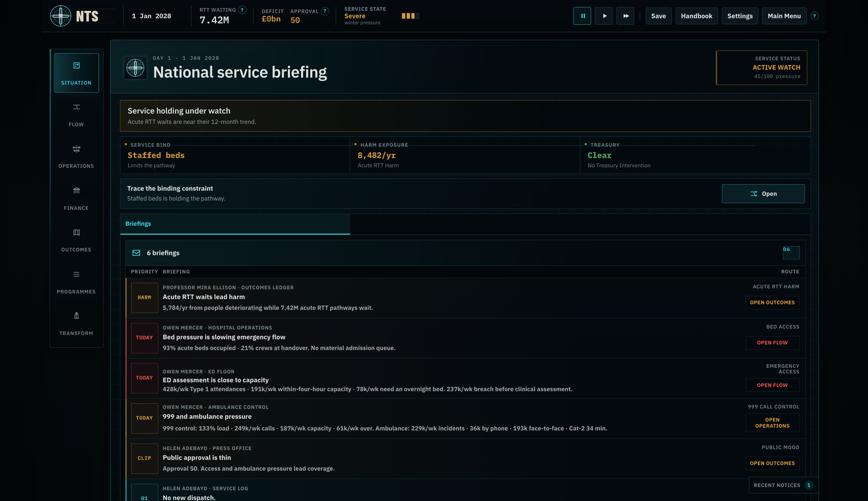Image resolution: width=868 pixels, height=501 pixels.
Task: Click the Severe service state label
Action: [x=355, y=16]
